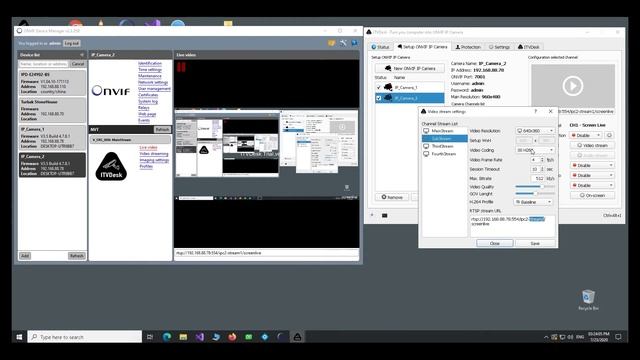Viewport: 640px width, 360px height.
Task: Click the play preview icon in ITVDesk configuration
Action: point(572,86)
